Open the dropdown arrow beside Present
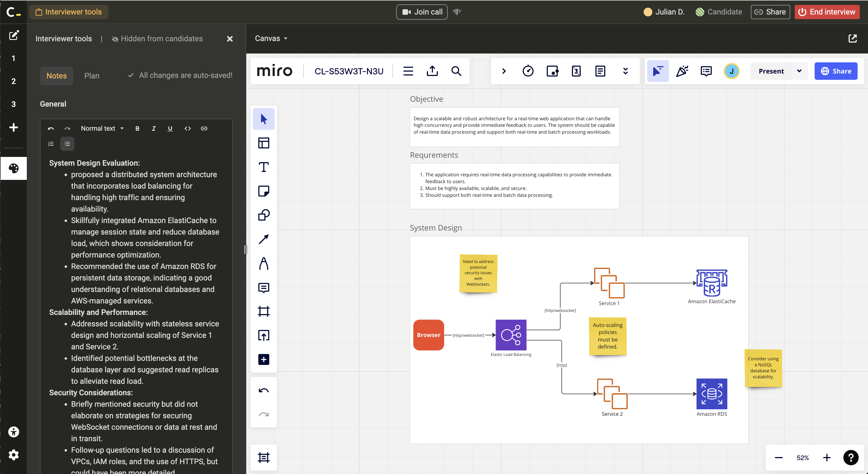868x474 pixels. (799, 71)
